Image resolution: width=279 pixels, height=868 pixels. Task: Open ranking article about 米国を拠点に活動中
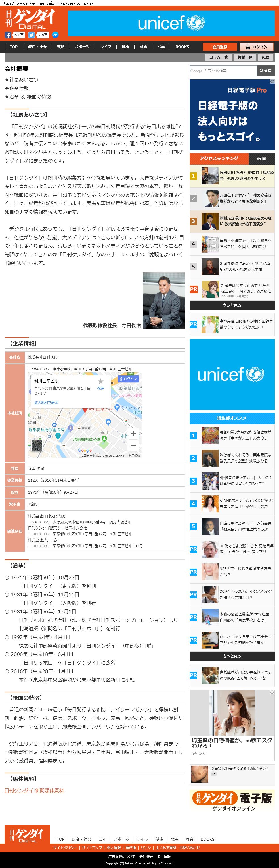pyautogui.click(x=232, y=267)
